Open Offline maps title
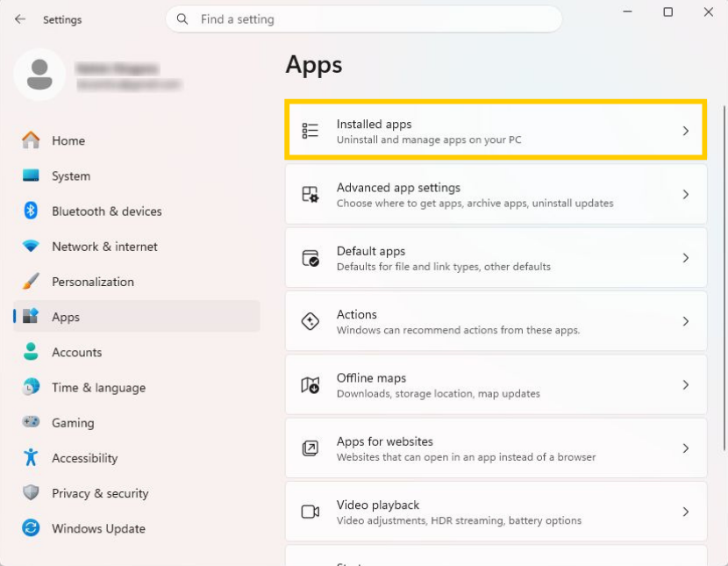The image size is (728, 566). [x=371, y=378]
